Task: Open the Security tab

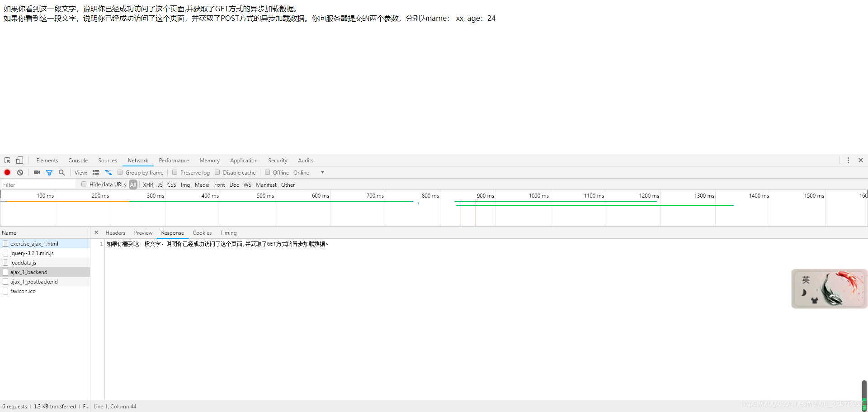Action: [x=278, y=161]
